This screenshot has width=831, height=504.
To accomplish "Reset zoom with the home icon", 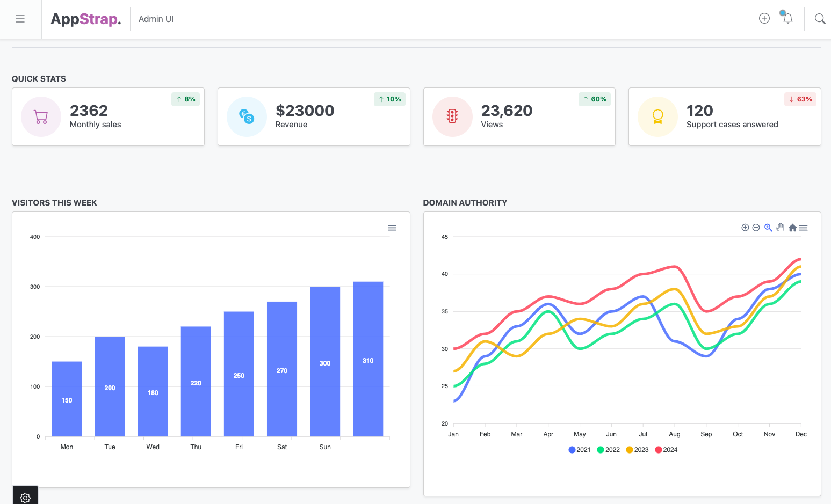I will coord(792,228).
